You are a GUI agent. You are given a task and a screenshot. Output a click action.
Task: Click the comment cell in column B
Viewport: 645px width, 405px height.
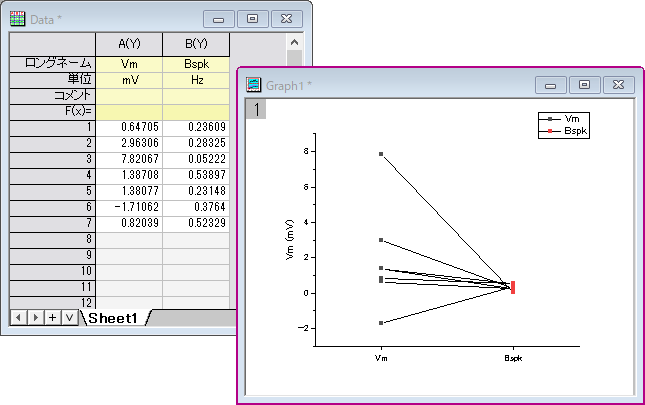coord(196,96)
